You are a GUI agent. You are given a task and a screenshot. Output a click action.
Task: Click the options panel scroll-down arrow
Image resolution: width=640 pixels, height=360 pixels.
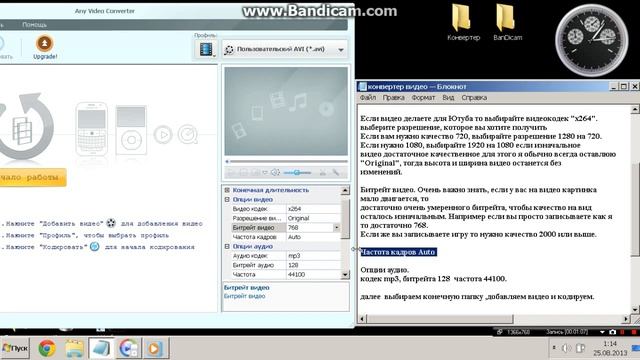tap(345, 275)
